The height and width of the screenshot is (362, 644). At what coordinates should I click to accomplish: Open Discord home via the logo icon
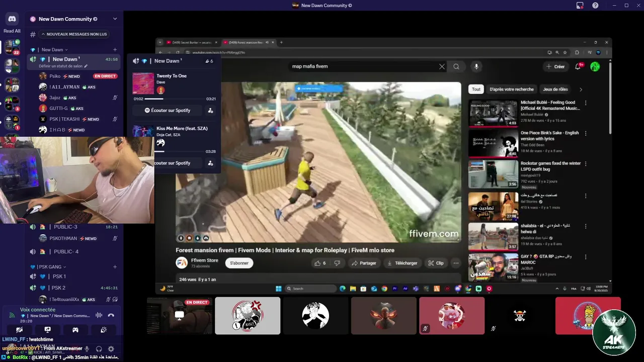pos(12,19)
